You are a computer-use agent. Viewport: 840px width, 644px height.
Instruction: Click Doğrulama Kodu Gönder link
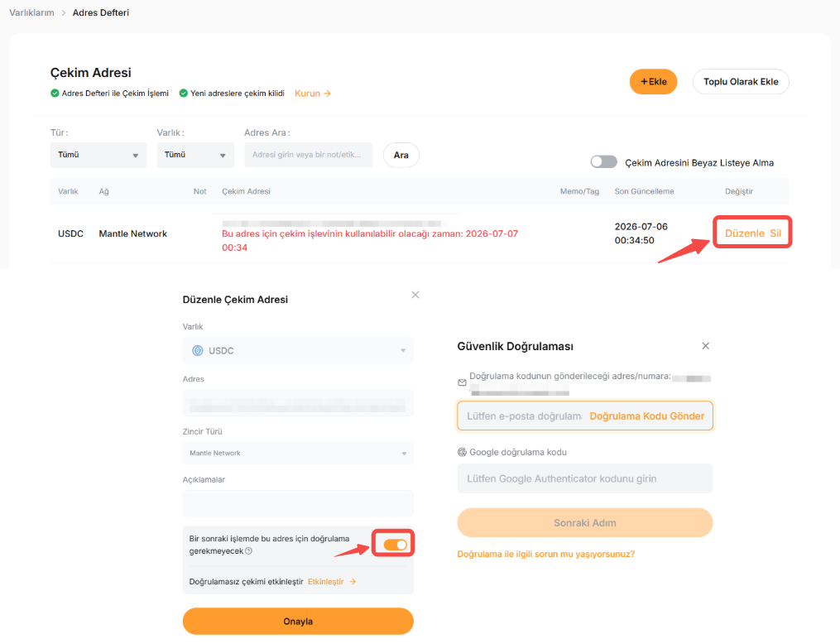click(646, 416)
